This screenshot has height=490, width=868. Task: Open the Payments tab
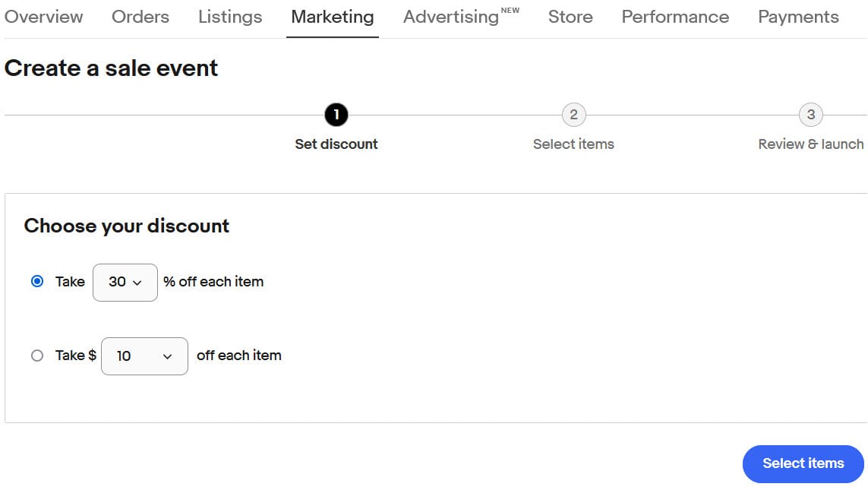pos(798,17)
